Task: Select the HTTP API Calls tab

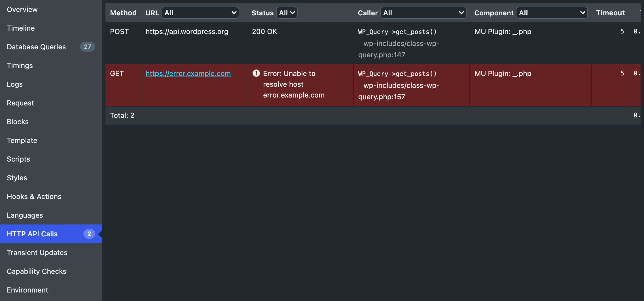Action: click(32, 234)
